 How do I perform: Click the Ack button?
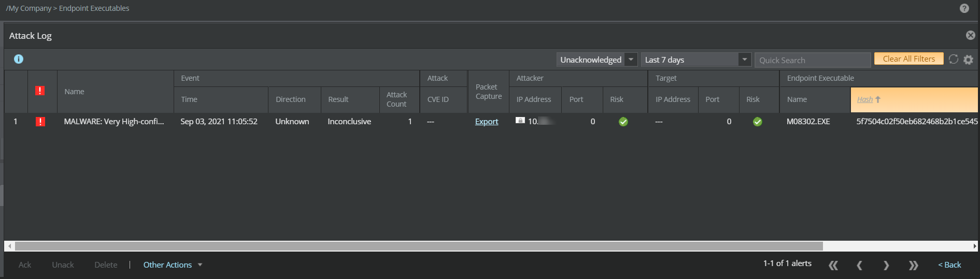click(25, 265)
